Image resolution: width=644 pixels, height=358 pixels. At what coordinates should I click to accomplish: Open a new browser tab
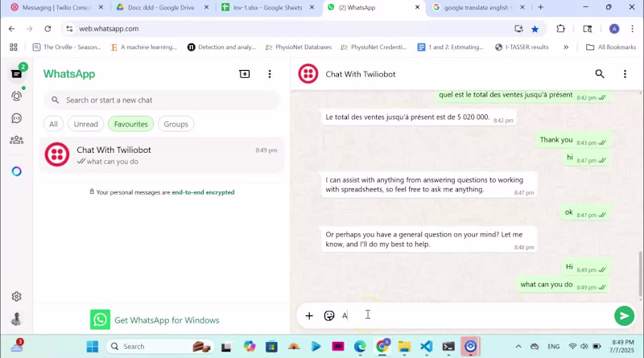540,7
